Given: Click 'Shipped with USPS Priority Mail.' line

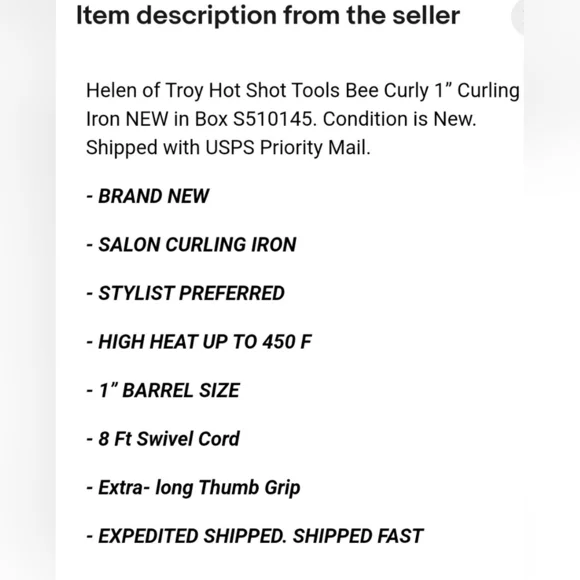Looking at the screenshot, I should point(228,148).
